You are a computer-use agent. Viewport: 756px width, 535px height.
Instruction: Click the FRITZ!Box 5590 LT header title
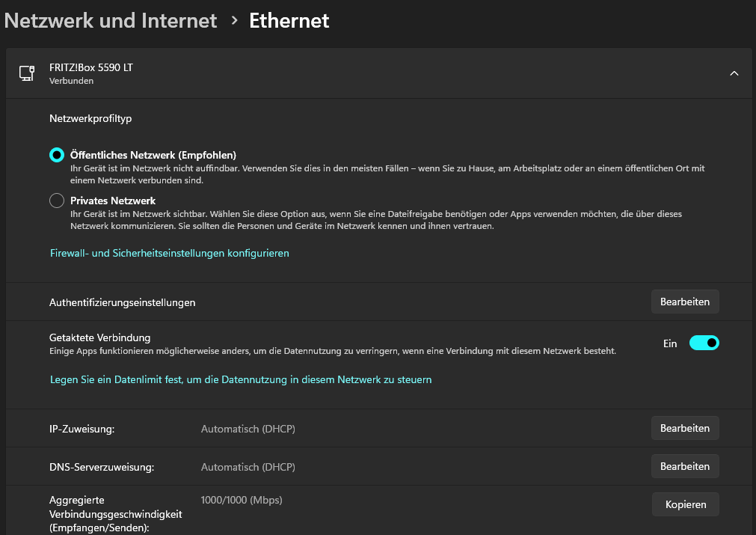(90, 67)
